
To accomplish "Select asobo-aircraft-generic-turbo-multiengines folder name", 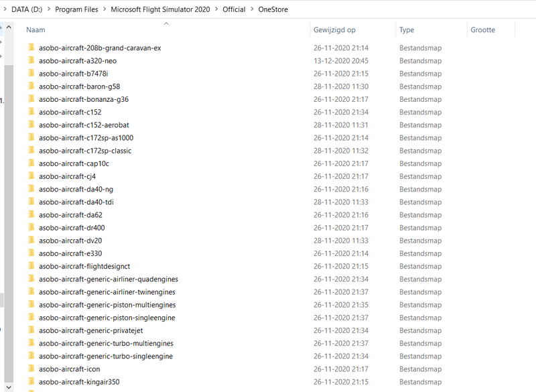I will pyautogui.click(x=106, y=343).
